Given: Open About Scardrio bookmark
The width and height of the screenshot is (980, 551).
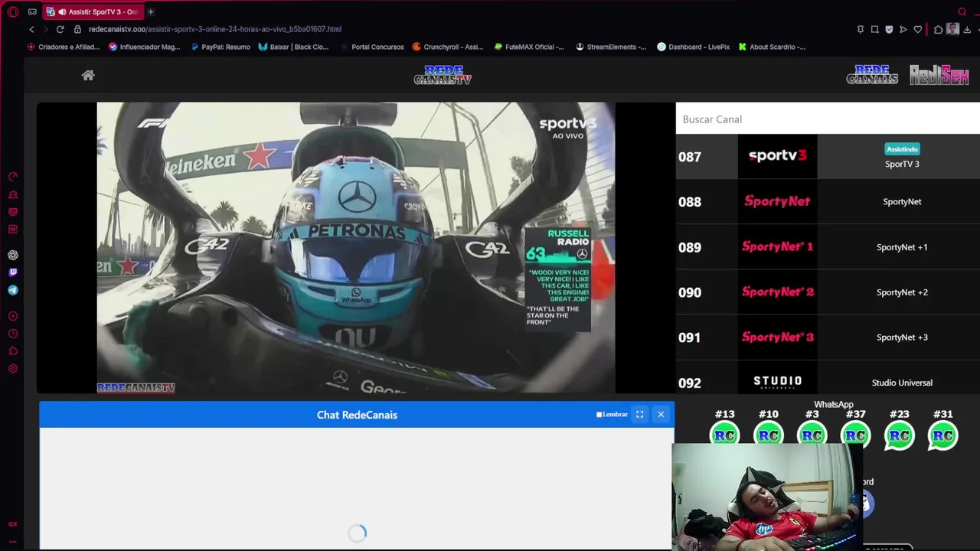Looking at the screenshot, I should click(x=772, y=47).
